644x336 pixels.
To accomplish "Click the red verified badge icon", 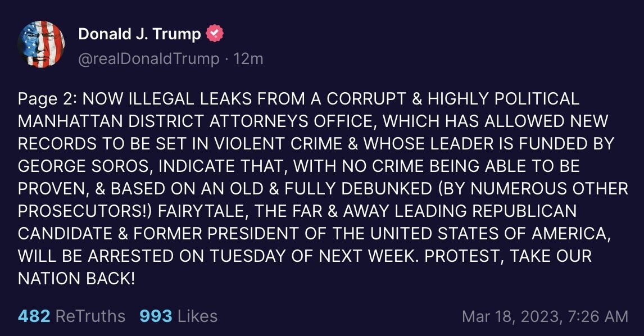I will pyautogui.click(x=215, y=34).
